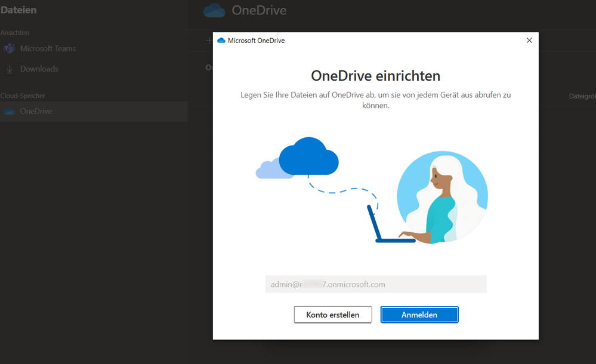
Task: Select the Microsoft Teams icon in the sidebar
Action: click(x=10, y=48)
